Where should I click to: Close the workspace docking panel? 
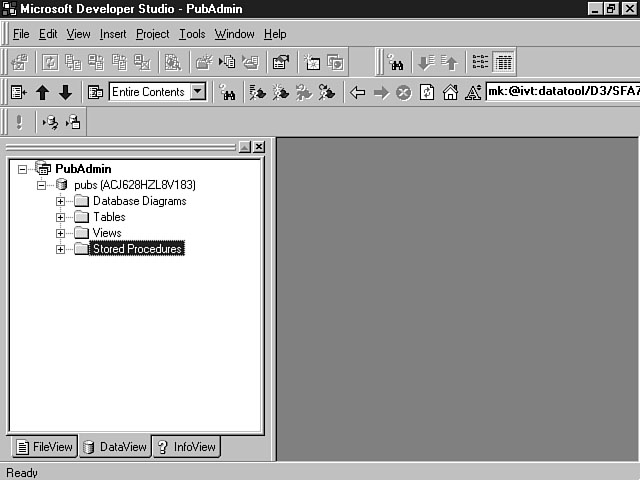[x=259, y=147]
